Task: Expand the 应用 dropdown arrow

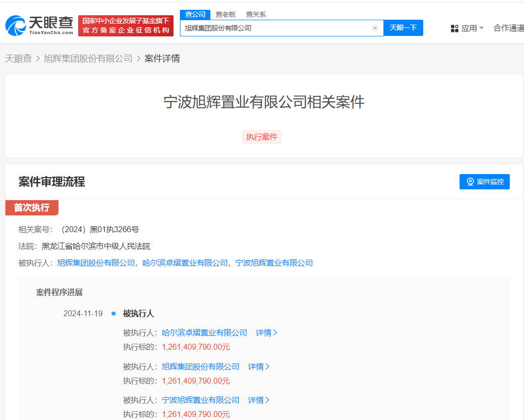Action: pyautogui.click(x=482, y=28)
